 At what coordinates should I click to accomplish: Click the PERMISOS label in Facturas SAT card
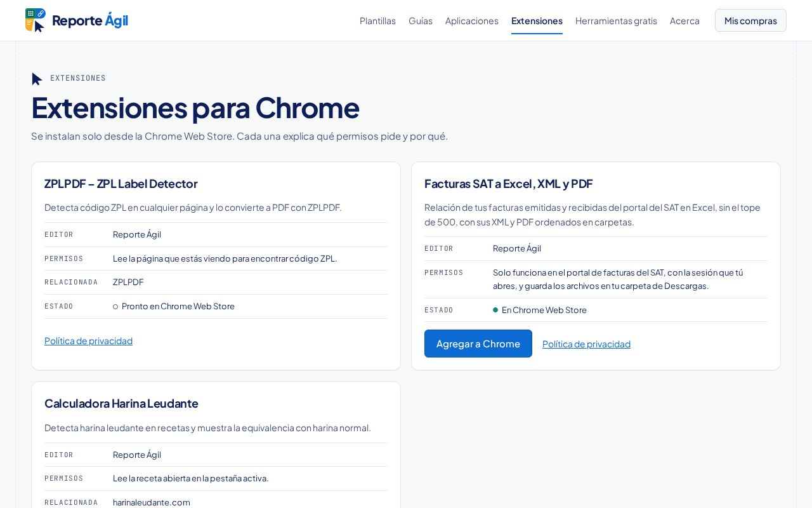tap(444, 272)
